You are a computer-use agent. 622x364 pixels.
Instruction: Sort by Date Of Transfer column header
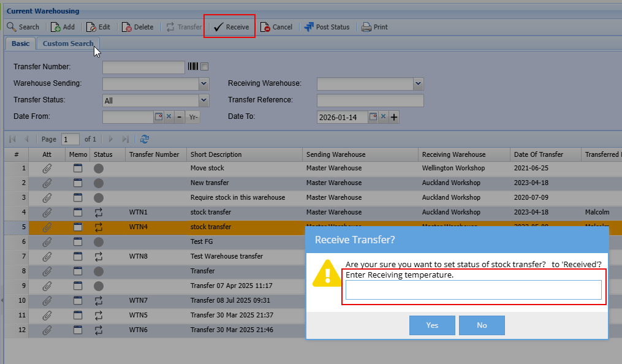[545, 154]
